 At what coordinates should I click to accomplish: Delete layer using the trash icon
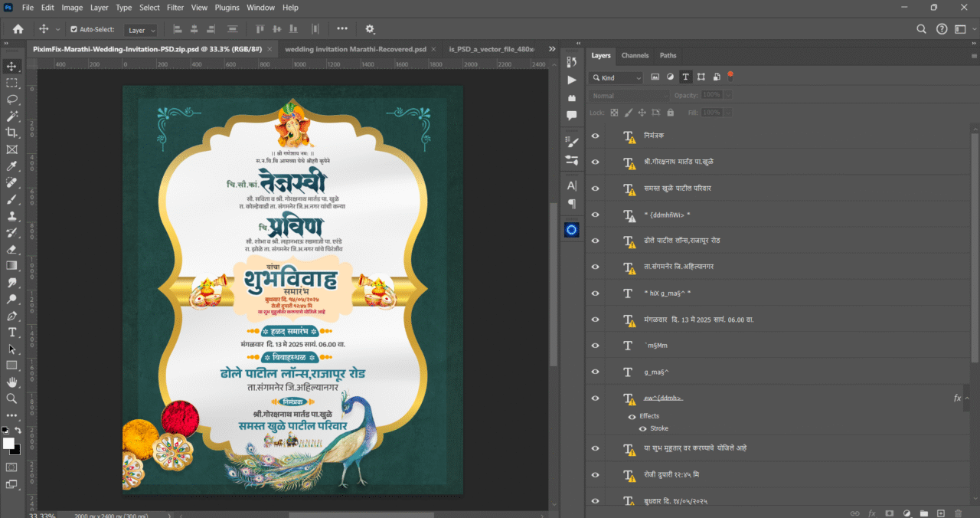[960, 513]
